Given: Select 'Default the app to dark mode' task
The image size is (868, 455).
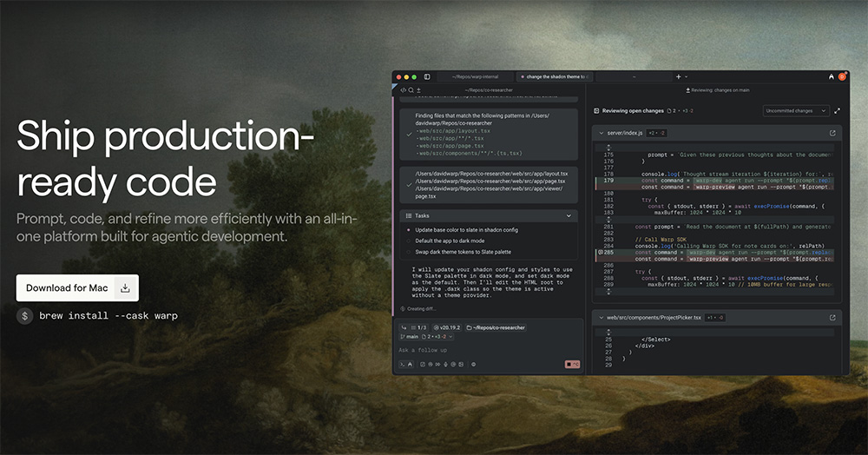Looking at the screenshot, I should pyautogui.click(x=409, y=241).
